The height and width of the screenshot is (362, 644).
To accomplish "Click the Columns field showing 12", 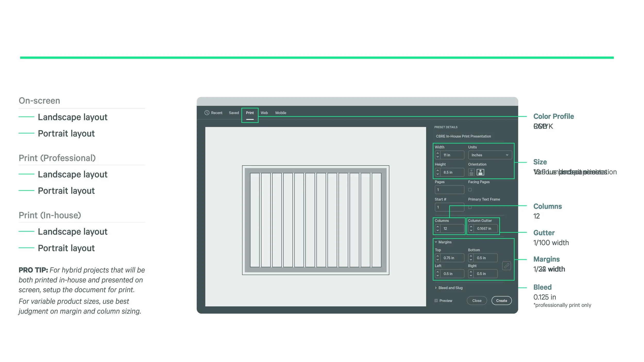I will pyautogui.click(x=450, y=228).
